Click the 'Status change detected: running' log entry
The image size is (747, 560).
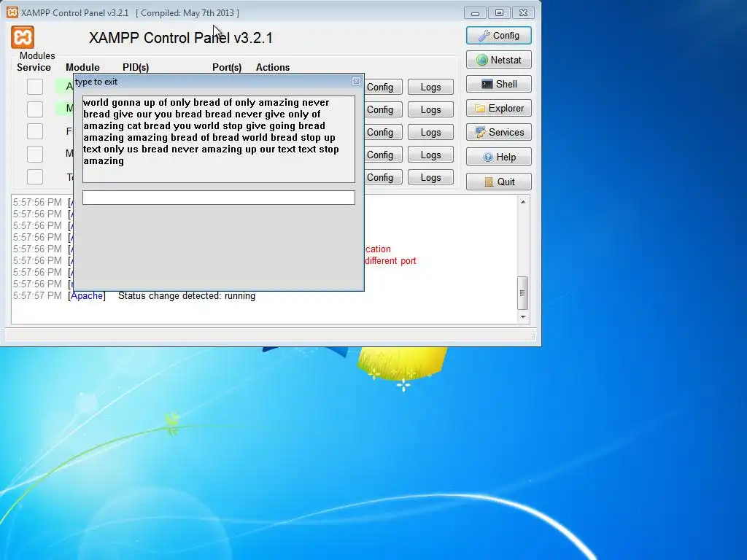187,296
